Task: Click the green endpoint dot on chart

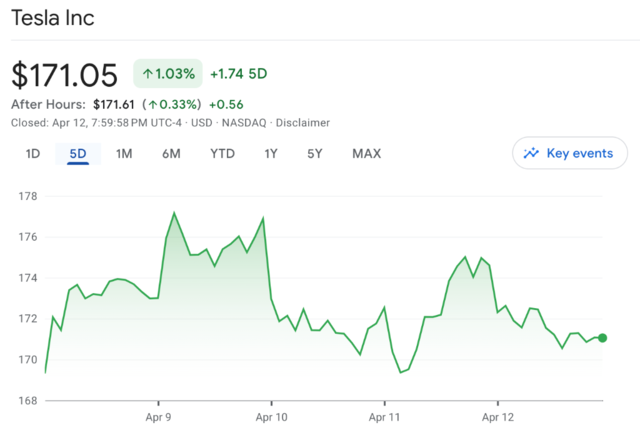Action: [x=602, y=338]
